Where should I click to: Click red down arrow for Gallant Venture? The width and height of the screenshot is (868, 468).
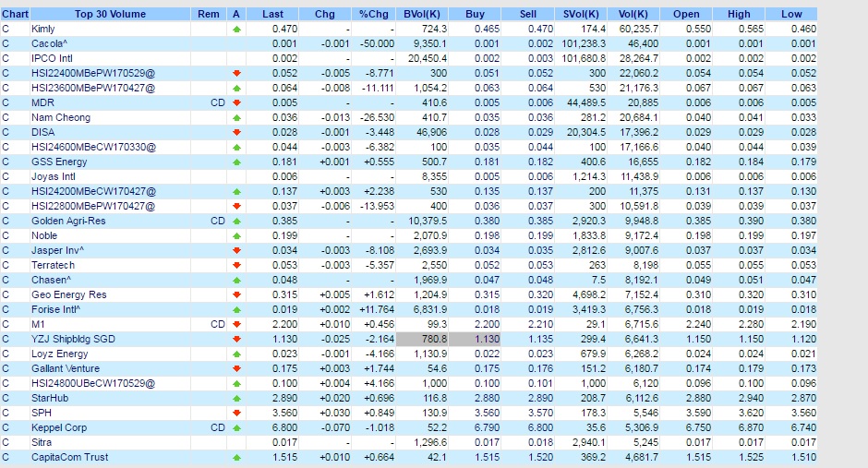coord(236,369)
